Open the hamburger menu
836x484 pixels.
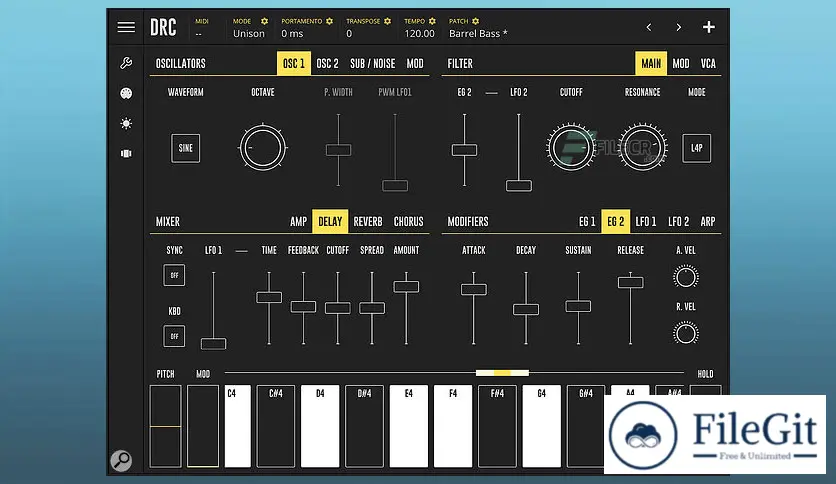(x=126, y=27)
